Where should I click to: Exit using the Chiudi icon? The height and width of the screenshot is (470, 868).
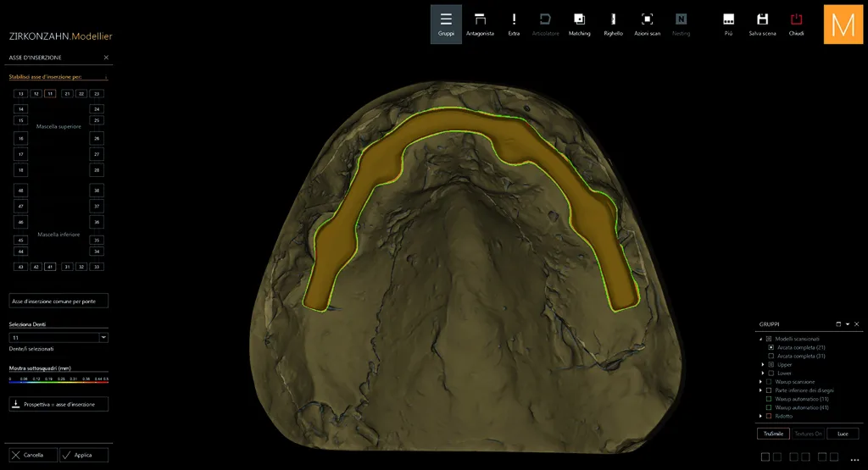tap(796, 25)
